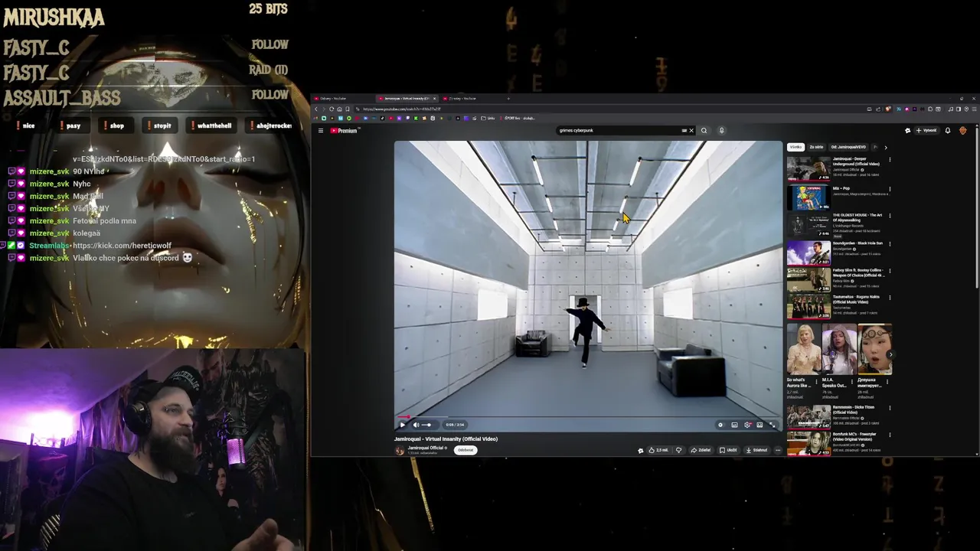Open options for Rammstein Dicke Titten
The width and height of the screenshot is (980, 551).
click(x=890, y=409)
